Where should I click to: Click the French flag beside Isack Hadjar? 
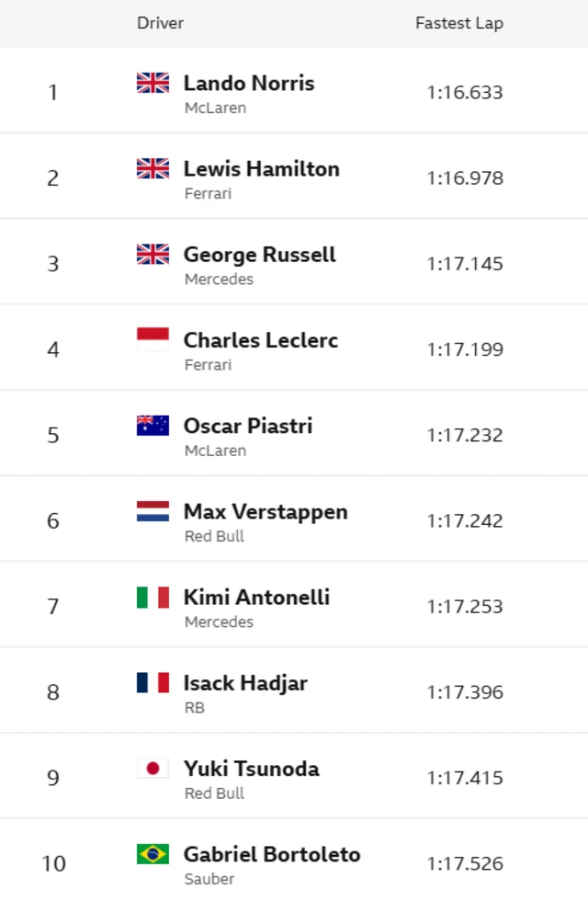pyautogui.click(x=153, y=682)
